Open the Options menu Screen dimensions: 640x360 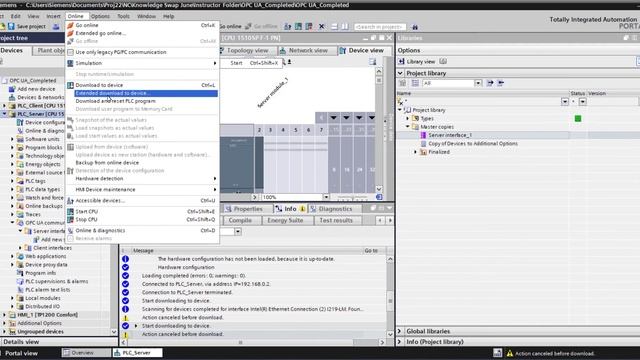100,16
